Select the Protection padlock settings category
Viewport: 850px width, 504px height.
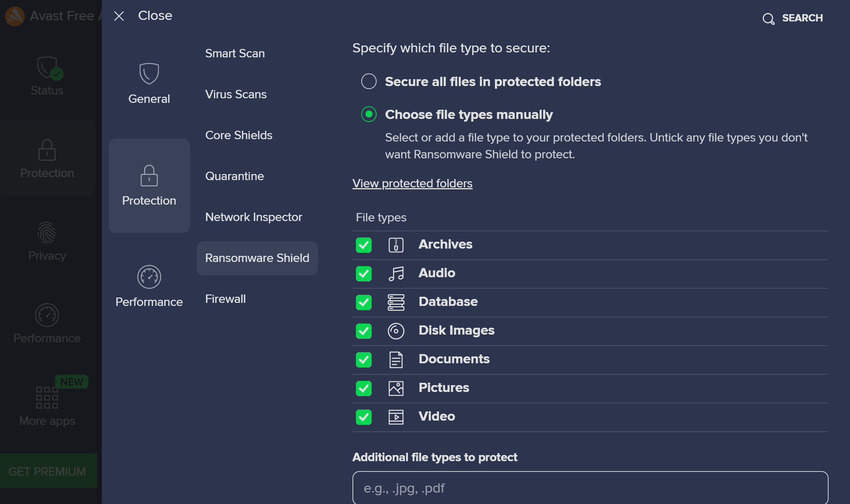coord(149,185)
